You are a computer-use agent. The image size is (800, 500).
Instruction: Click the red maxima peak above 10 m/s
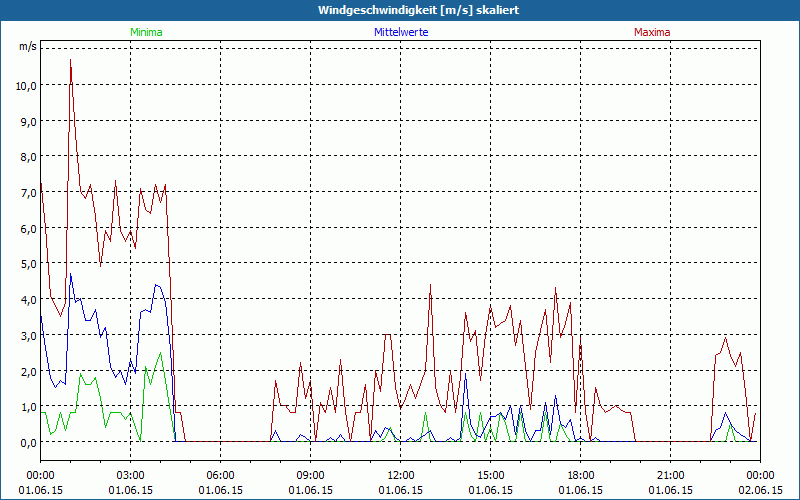pos(70,60)
